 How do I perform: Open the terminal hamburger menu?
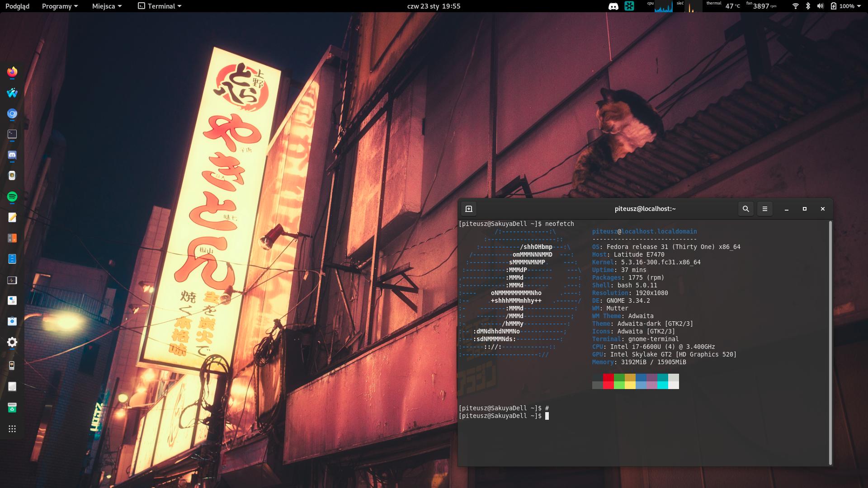click(765, 209)
